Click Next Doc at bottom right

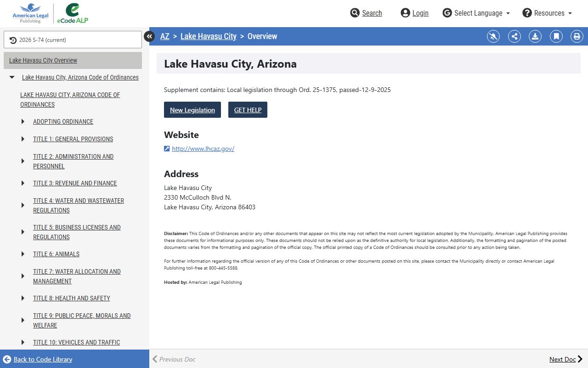[566, 359]
